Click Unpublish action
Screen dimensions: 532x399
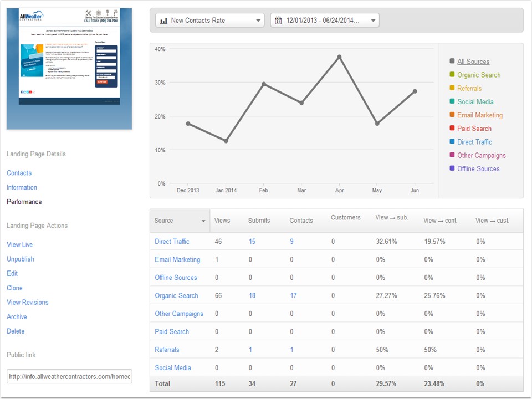coord(21,259)
